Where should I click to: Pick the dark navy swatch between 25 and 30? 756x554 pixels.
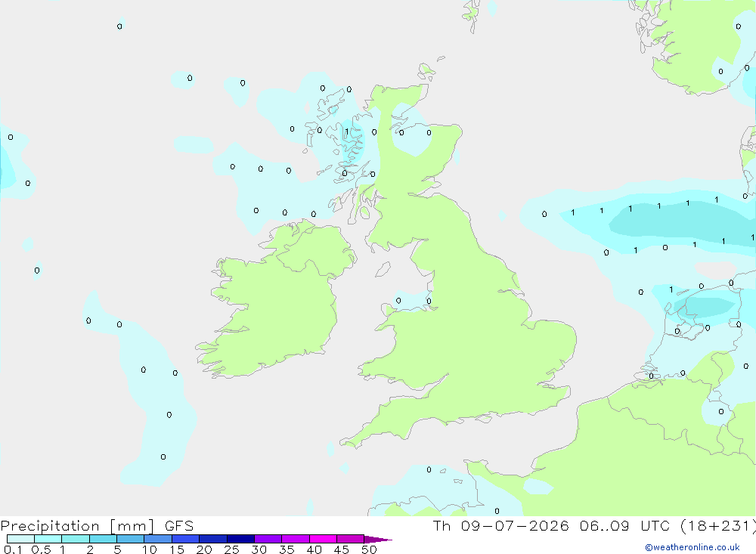click(240, 539)
